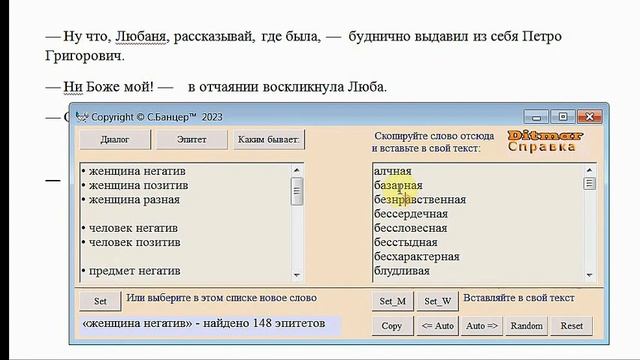The height and width of the screenshot is (360, 640).
Task: Open the Эпитет section
Action: click(x=191, y=140)
